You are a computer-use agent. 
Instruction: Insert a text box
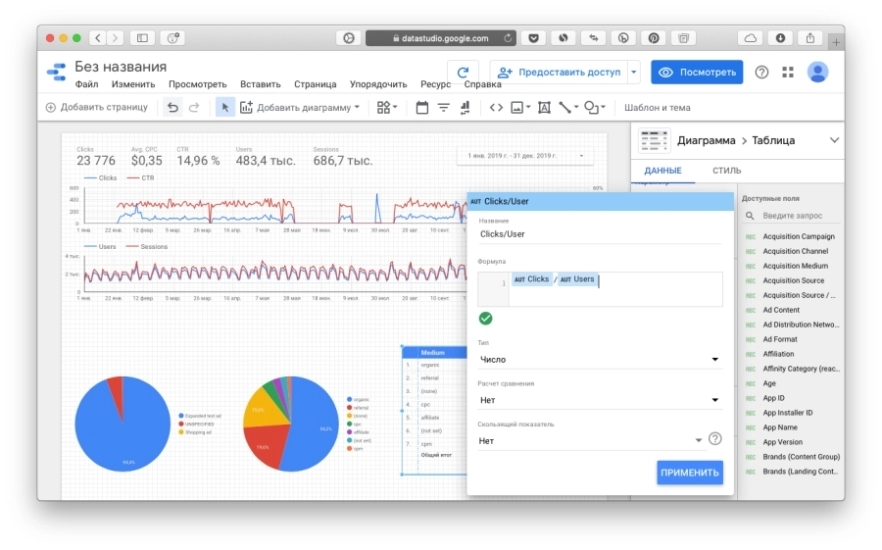(x=544, y=107)
